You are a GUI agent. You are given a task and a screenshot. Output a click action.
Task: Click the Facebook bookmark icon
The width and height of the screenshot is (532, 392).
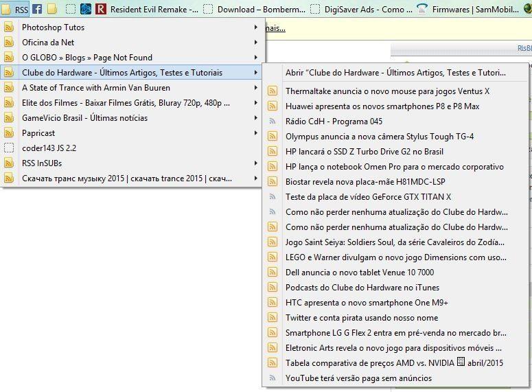36,9
